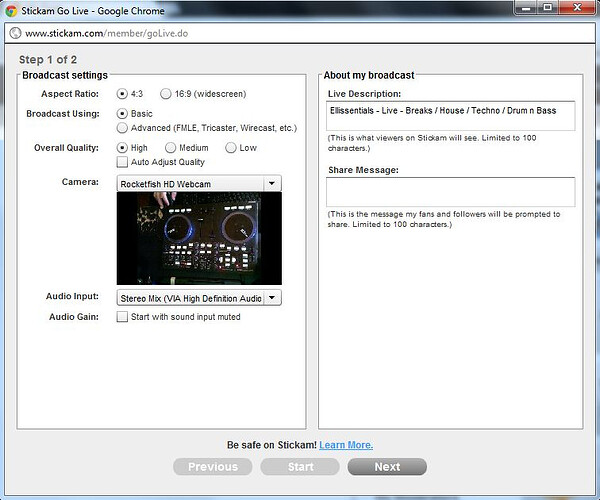Select the 4:3 aspect ratio option

(x=122, y=94)
